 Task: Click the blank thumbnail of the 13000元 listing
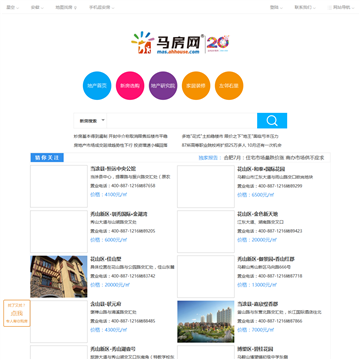pos(206,277)
